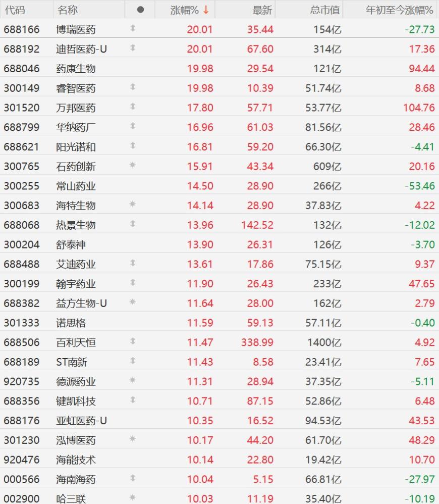
Task: Click 万邦医药 year-to-date value 104.76
Action: [x=419, y=108]
